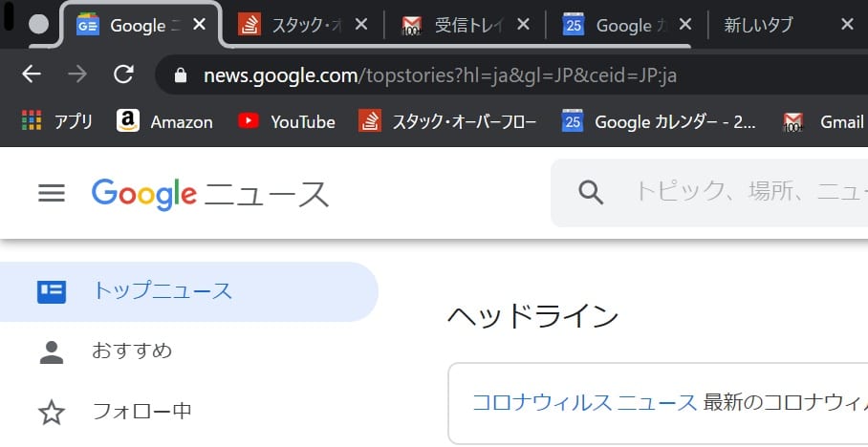Click the news search input field
The width and height of the screenshot is (868, 447).
point(746,193)
